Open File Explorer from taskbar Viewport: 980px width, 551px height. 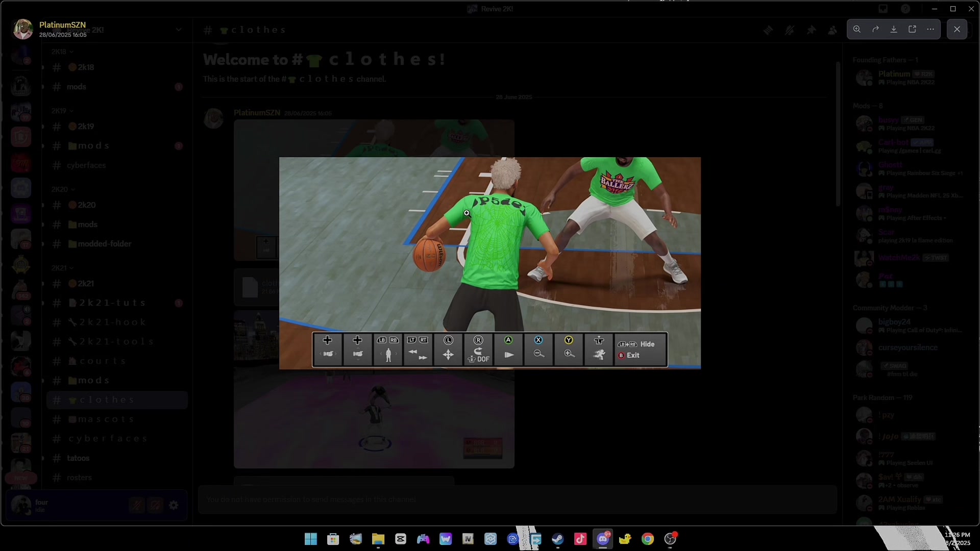[378, 539]
